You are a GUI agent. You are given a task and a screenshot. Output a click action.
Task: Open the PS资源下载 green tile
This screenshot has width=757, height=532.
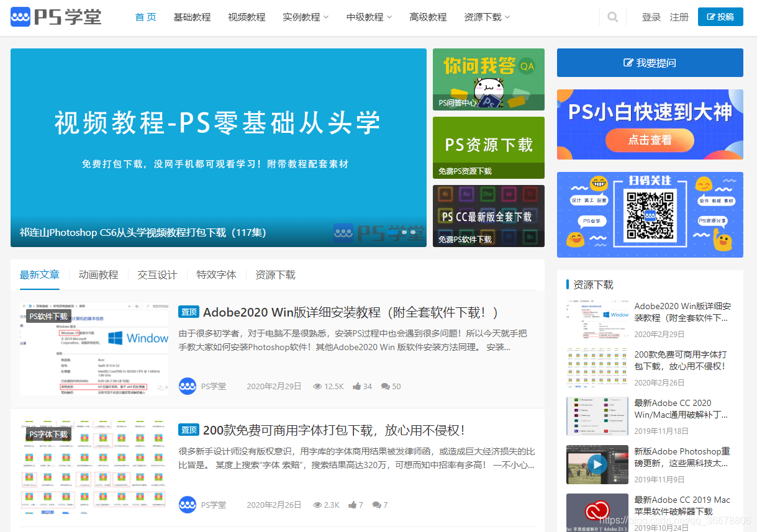[x=489, y=148]
